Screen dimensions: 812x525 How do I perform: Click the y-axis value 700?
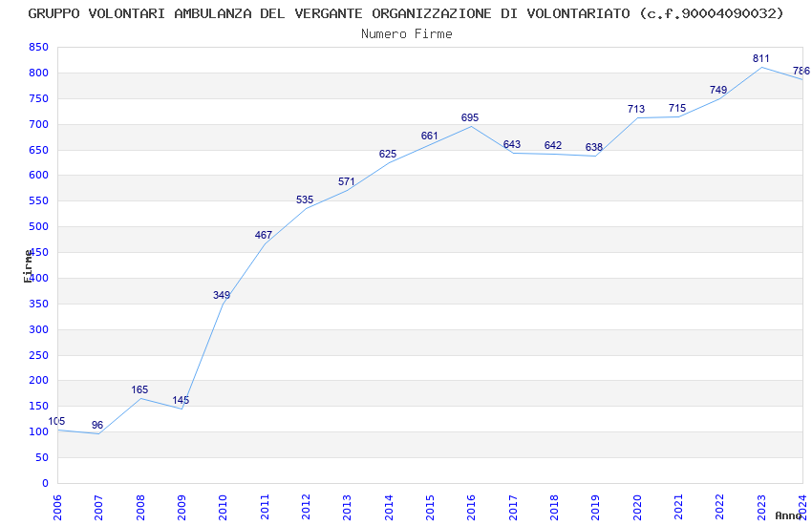[x=39, y=124]
